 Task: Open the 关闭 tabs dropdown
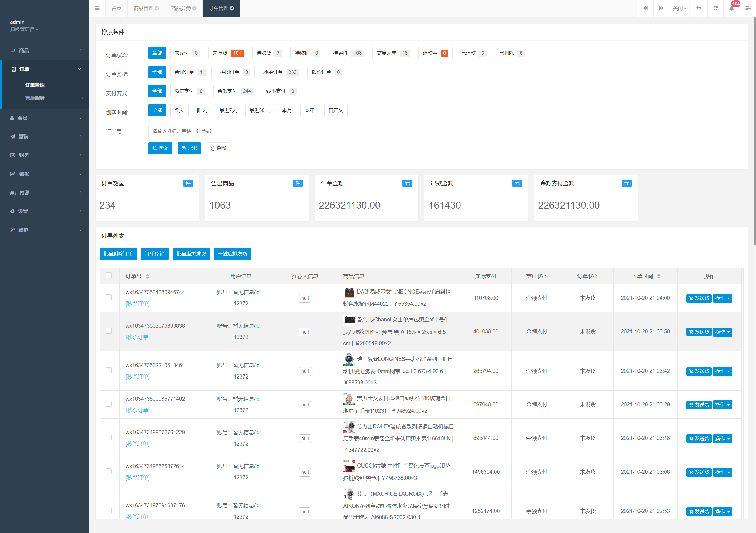(x=680, y=8)
